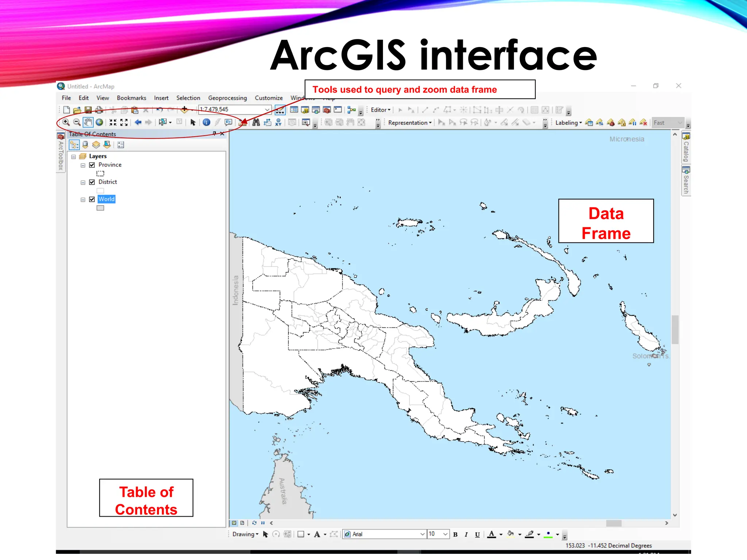The height and width of the screenshot is (560, 747).
Task: Click the font color swatch
Action: tap(492, 534)
